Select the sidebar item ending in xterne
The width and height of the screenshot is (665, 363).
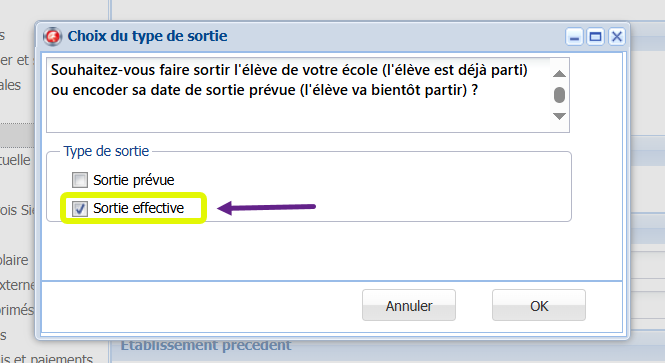(17, 285)
